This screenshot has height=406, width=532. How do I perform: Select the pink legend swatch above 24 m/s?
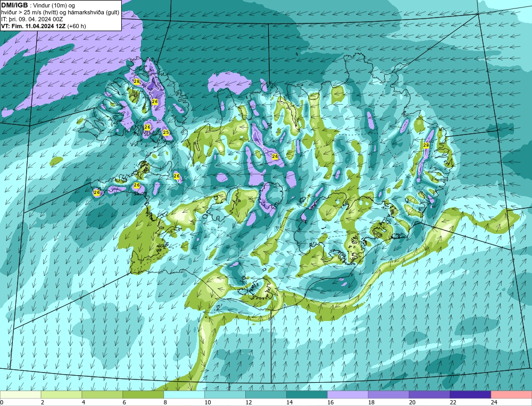point(511,395)
